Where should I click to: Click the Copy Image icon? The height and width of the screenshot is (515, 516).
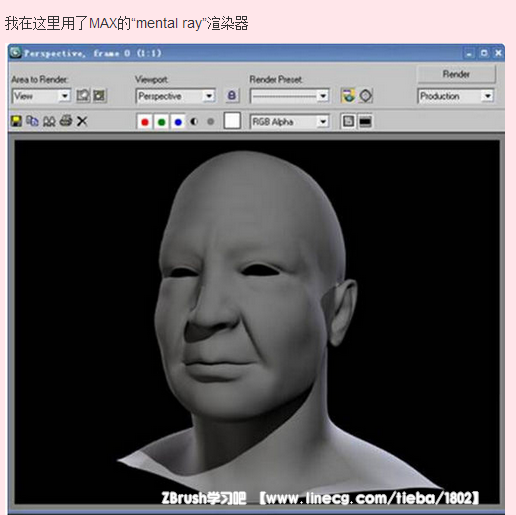click(x=32, y=121)
